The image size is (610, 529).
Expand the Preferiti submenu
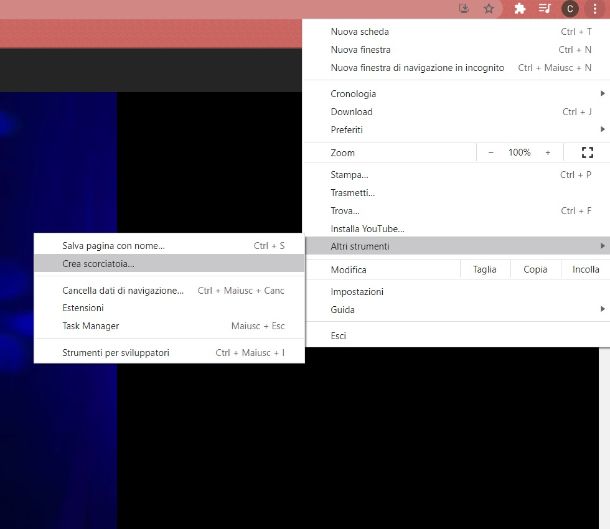458,130
